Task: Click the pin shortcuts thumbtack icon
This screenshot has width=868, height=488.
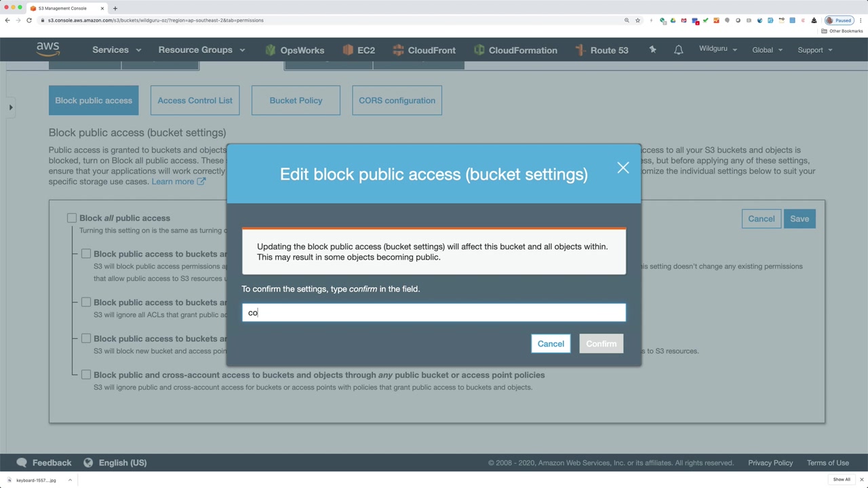Action: pyautogui.click(x=652, y=49)
